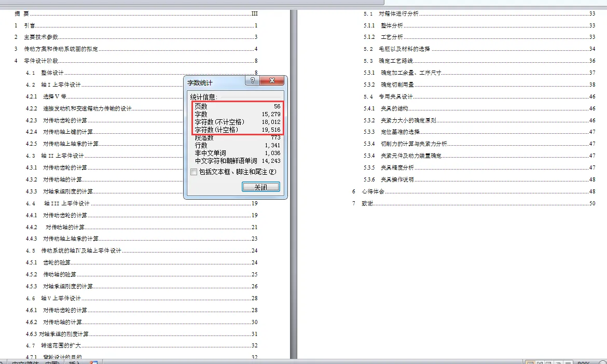Screen dimensions: 607x364
Task: Click 4.2.3 对传动齿轮的计算 entry
Action: 104,120
